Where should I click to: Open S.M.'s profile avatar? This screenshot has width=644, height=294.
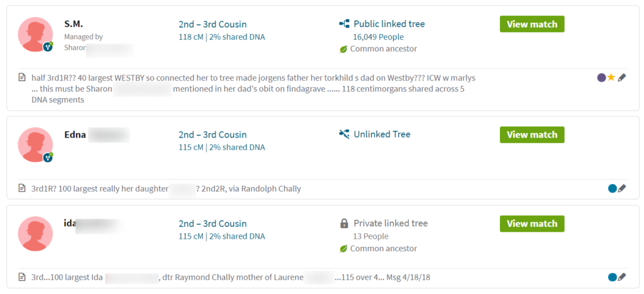35,35
